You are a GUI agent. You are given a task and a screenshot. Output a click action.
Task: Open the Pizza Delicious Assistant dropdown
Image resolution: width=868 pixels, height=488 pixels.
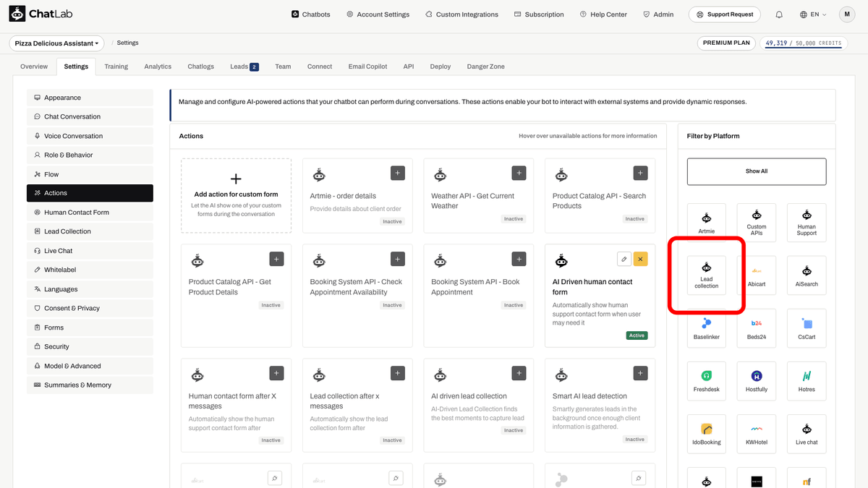tap(57, 43)
